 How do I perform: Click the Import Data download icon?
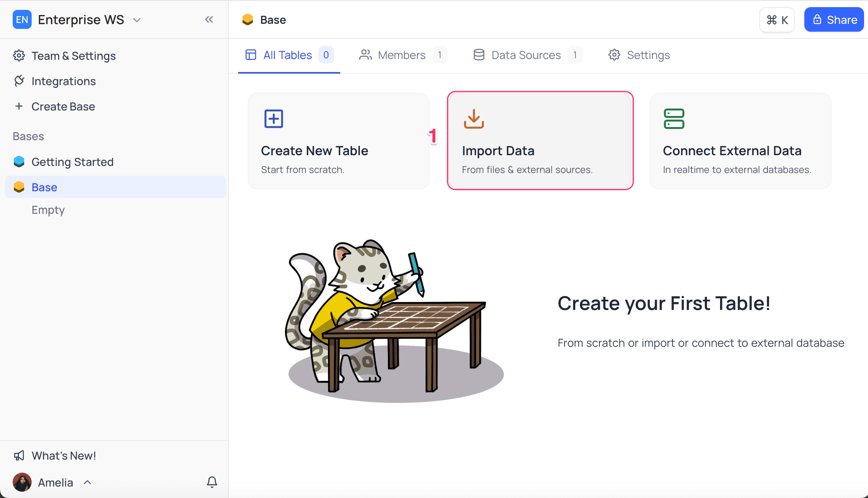pyautogui.click(x=474, y=119)
